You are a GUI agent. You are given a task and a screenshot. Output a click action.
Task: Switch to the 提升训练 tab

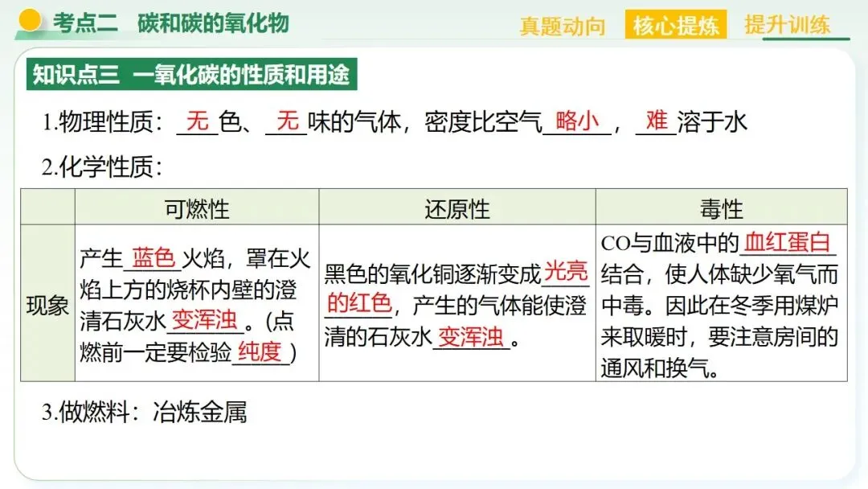[x=787, y=25]
